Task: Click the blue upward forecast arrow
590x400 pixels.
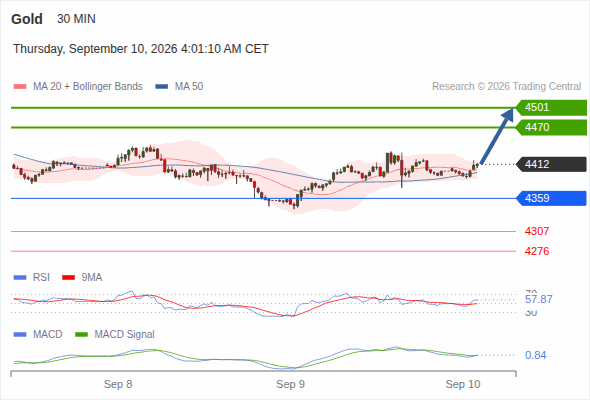Action: 497,136
